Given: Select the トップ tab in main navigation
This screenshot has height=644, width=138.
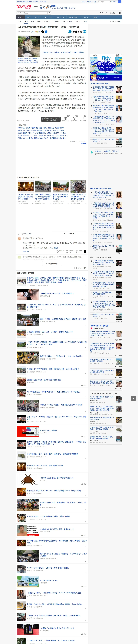Looking at the screenshot, I should pos(20,17).
